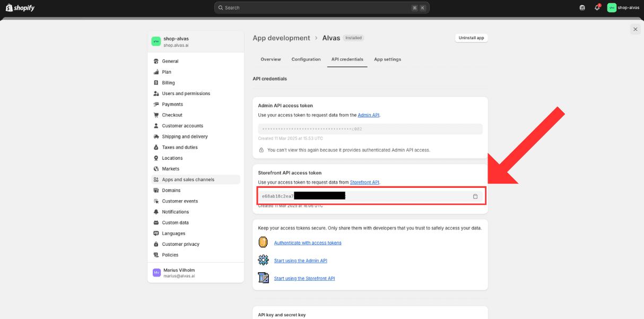Click the Apps and sales channels icon

[156, 179]
